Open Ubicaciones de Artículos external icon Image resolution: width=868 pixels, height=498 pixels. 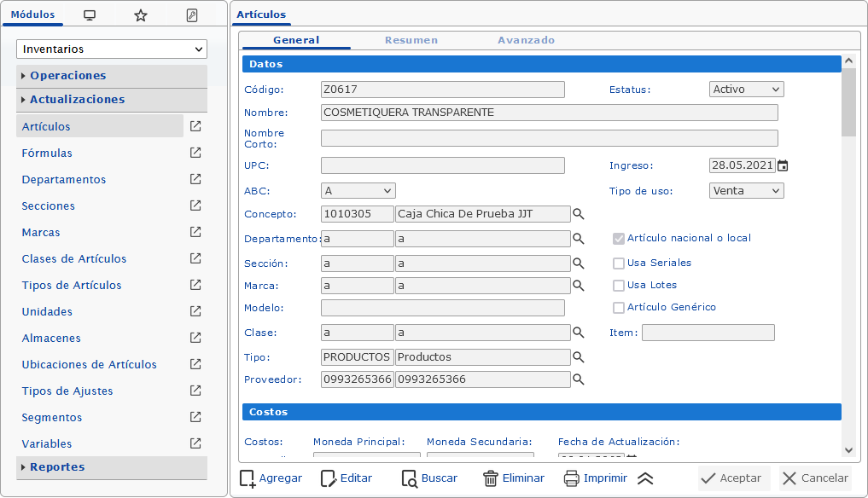pos(195,364)
